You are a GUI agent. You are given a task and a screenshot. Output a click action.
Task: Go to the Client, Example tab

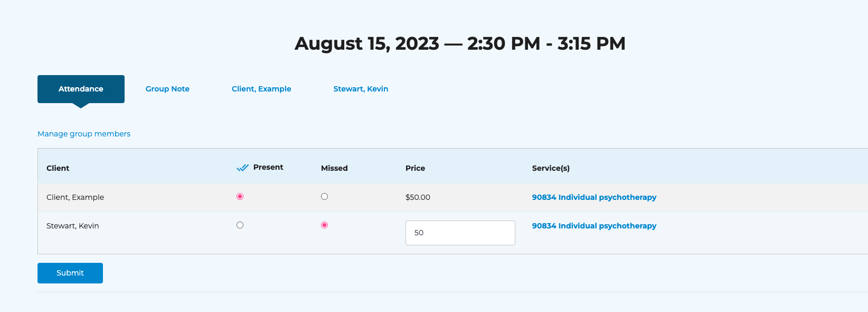tap(261, 89)
